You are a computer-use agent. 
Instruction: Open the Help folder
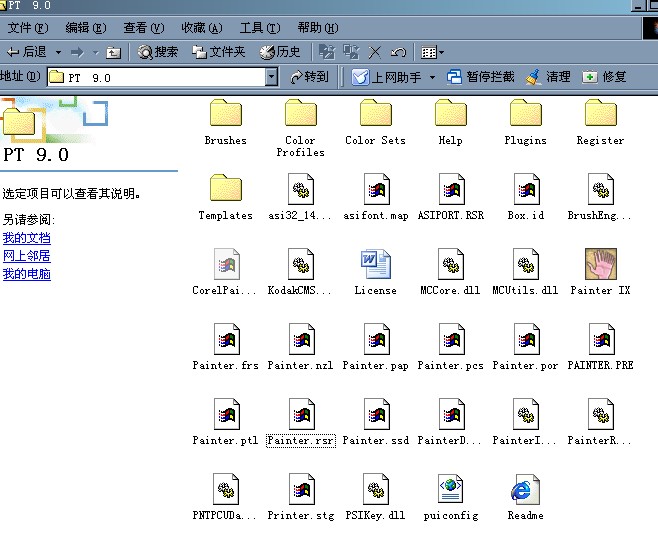[451, 112]
